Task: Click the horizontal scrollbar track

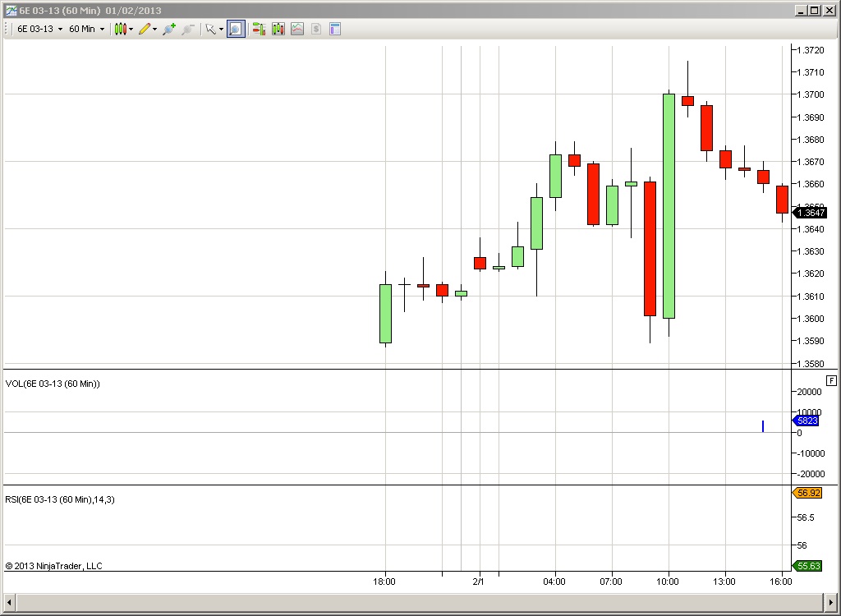Action: (x=420, y=601)
